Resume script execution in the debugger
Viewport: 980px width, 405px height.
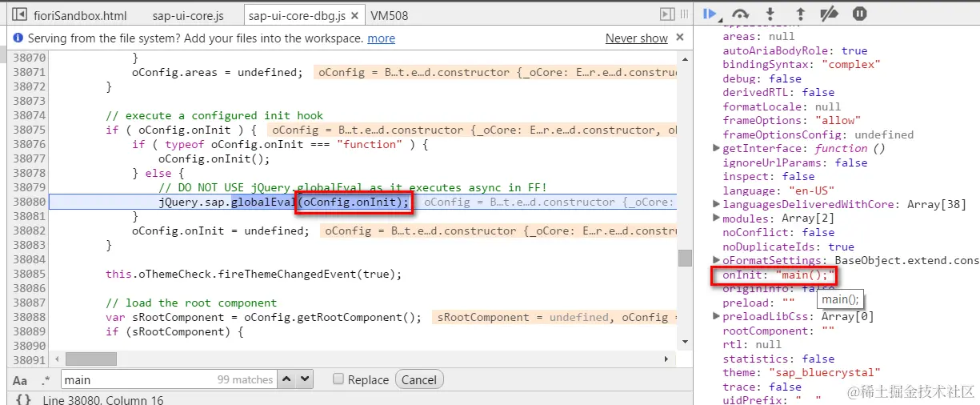coord(709,14)
